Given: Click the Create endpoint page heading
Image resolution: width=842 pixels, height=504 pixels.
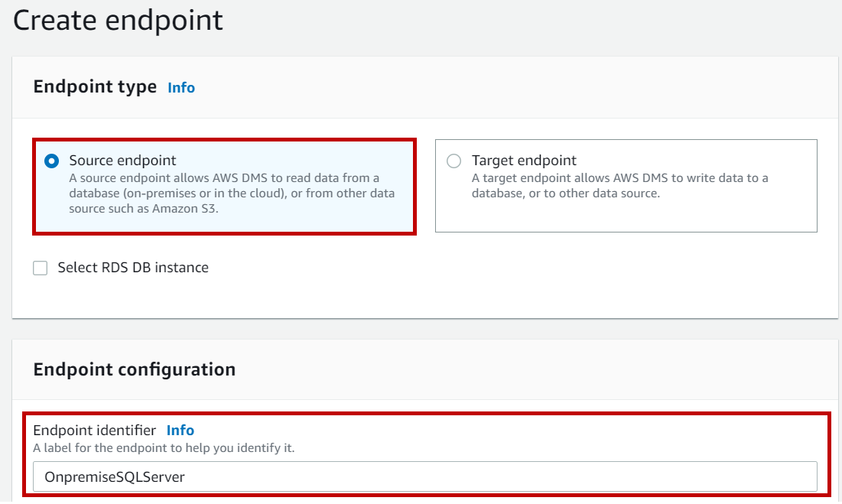Looking at the screenshot, I should coord(118,21).
